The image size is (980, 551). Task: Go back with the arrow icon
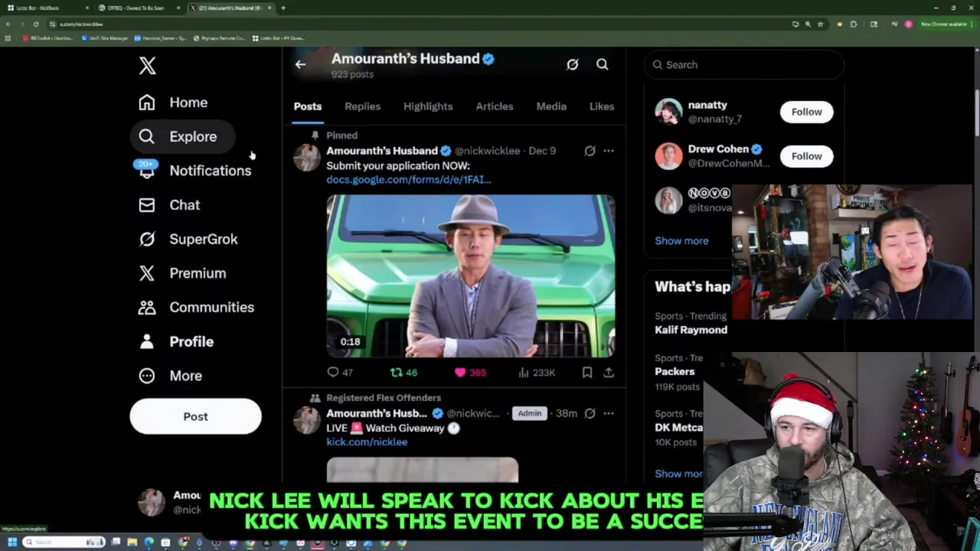300,64
